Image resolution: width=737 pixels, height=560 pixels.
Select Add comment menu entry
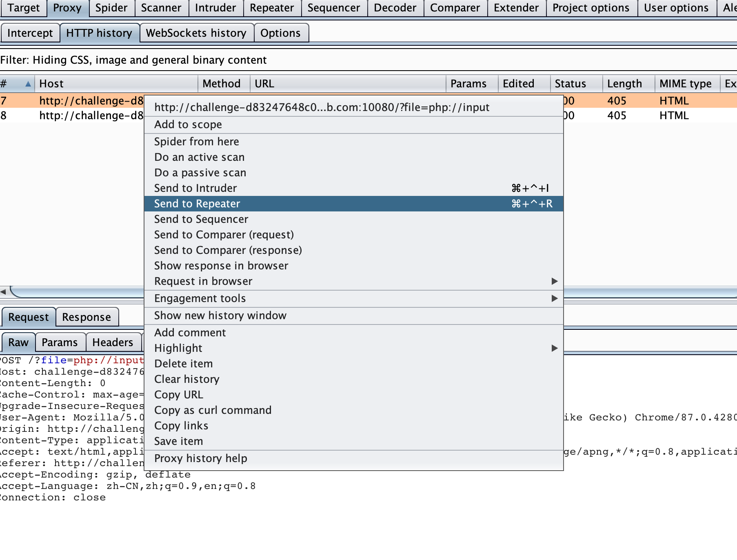(x=354, y=333)
